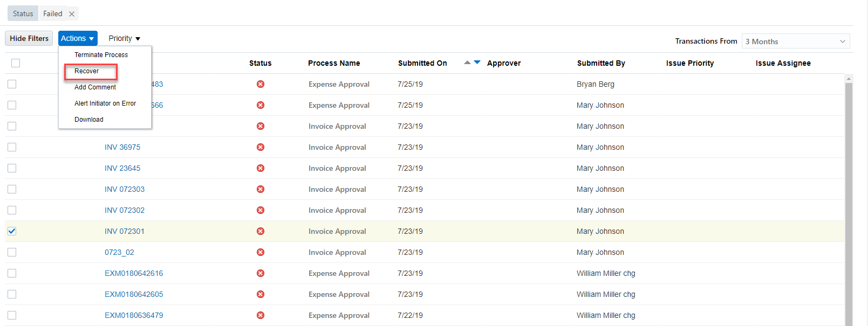The width and height of the screenshot is (868, 326).
Task: Check the box for INV 36975 row
Action: 12,147
